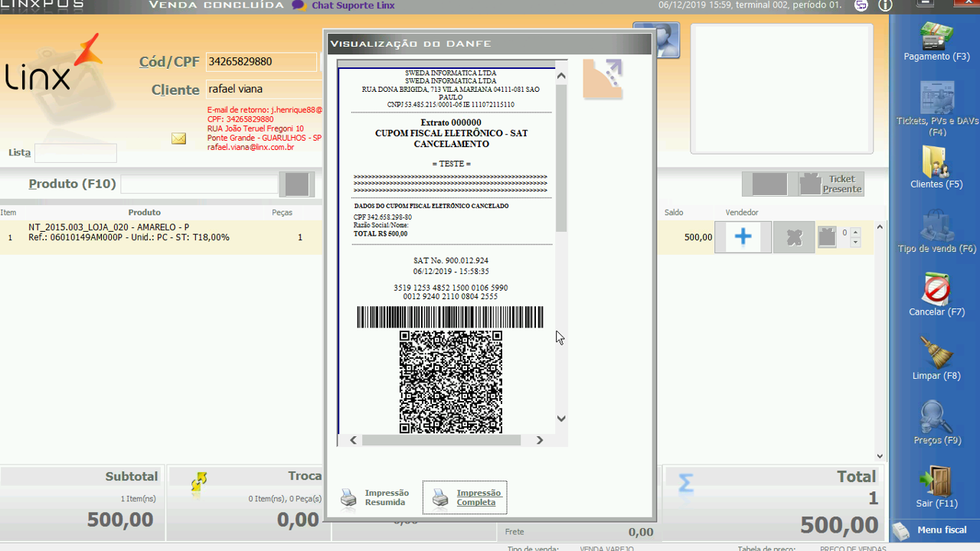Click the DANFE horizontal scrollbar thumb

tap(441, 440)
